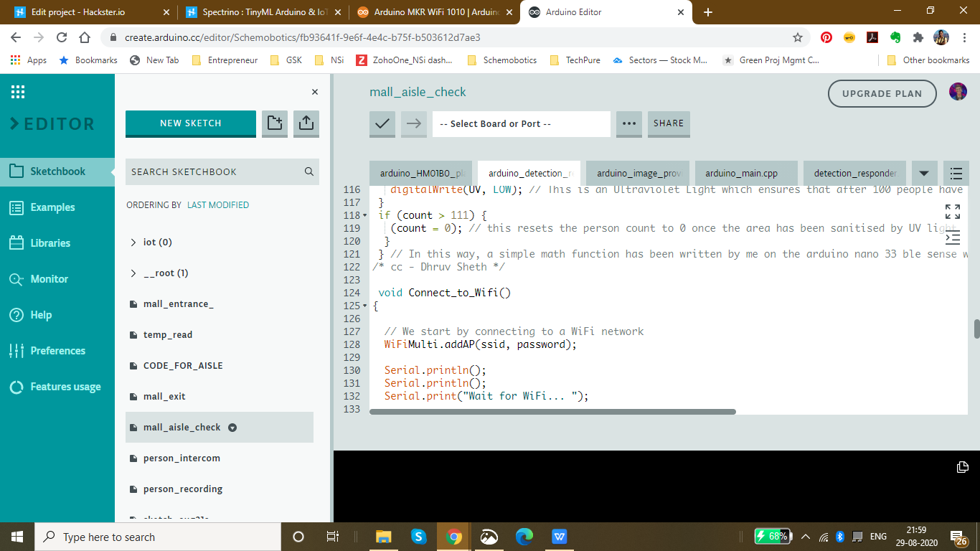Click the UPGRADE PLAN button
The height and width of the screenshot is (551, 980).
[882, 93]
